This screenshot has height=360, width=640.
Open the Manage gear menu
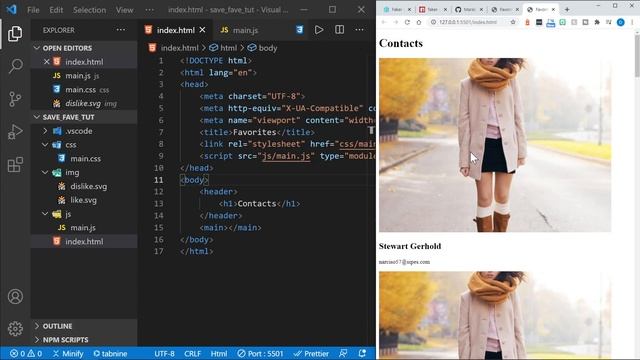15,329
